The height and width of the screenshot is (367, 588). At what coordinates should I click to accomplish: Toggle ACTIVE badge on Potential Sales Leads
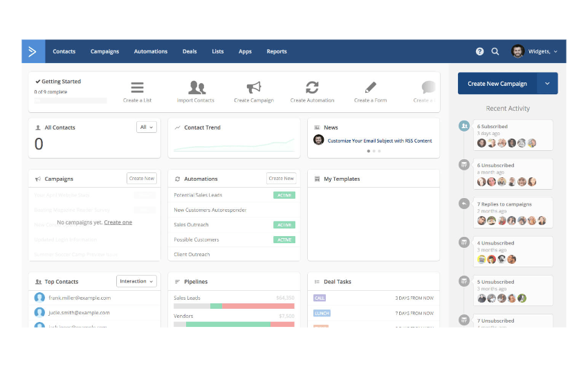(284, 195)
